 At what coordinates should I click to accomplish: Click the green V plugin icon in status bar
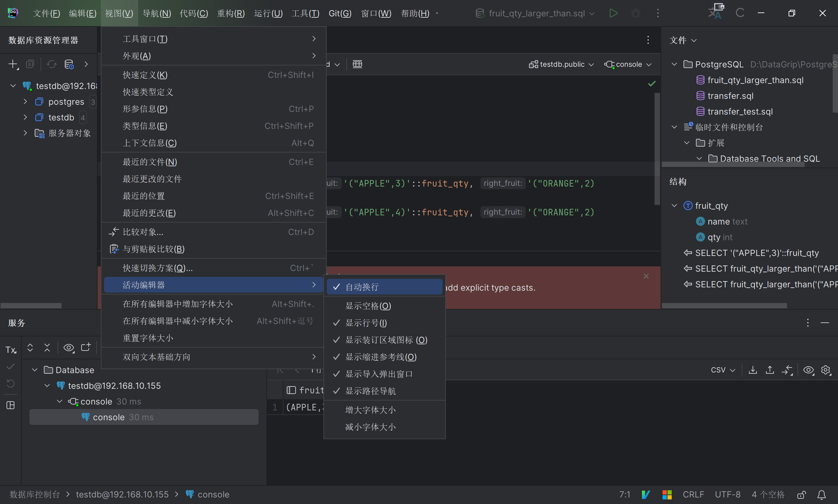pyautogui.click(x=646, y=495)
